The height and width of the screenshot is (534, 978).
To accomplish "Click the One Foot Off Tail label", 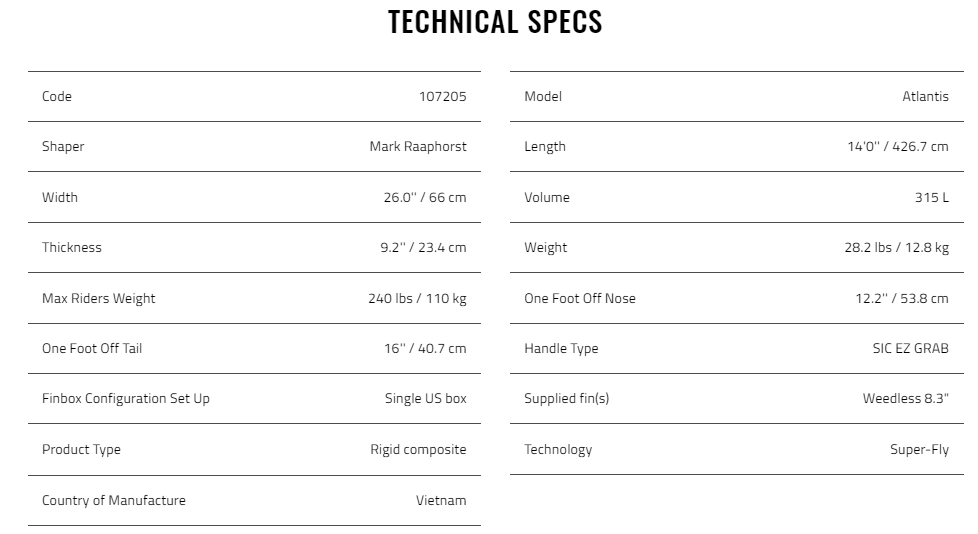I will (92, 349).
